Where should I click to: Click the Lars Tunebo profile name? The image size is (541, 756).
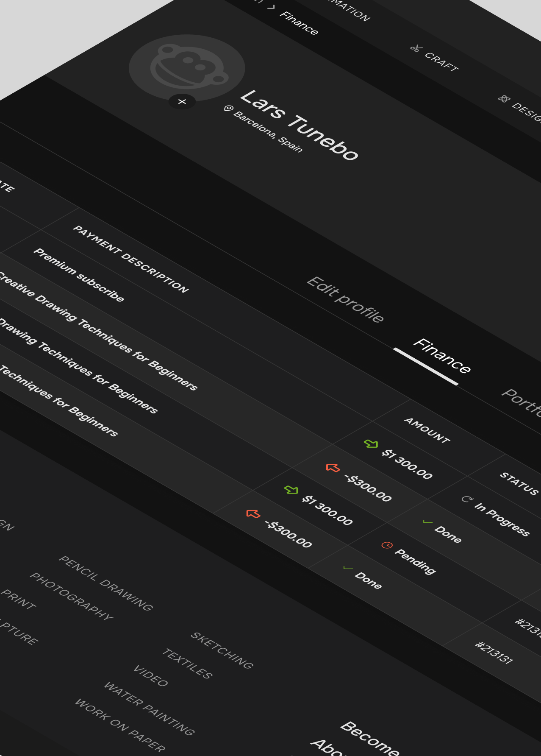(x=299, y=125)
